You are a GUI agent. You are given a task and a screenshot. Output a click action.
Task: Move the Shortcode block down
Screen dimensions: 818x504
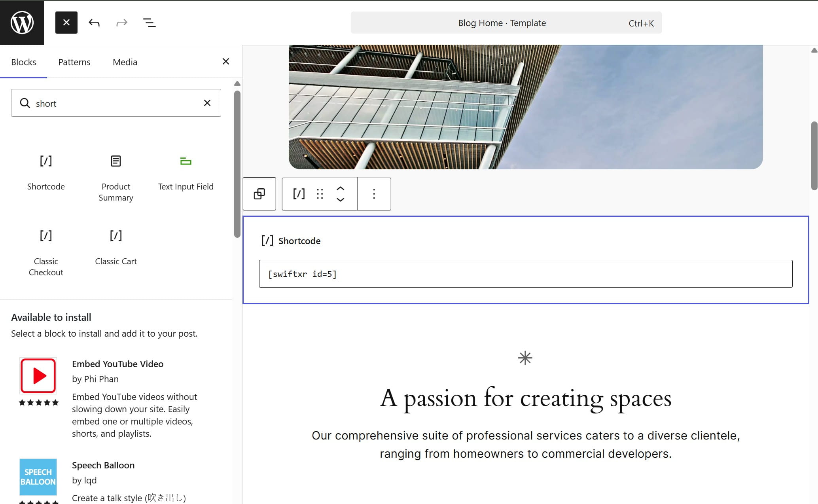pos(341,200)
